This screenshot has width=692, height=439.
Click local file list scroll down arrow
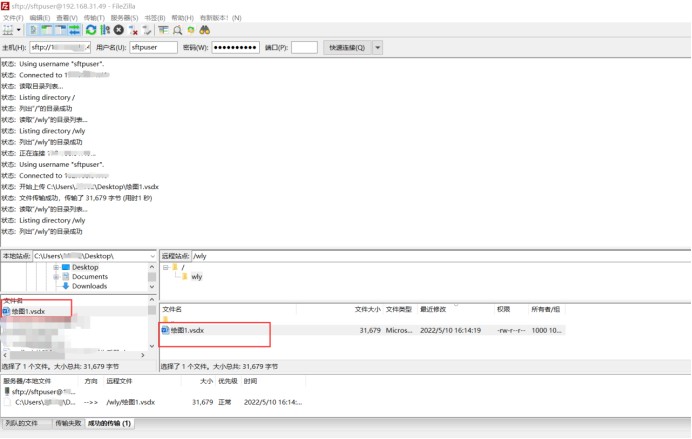[152, 346]
